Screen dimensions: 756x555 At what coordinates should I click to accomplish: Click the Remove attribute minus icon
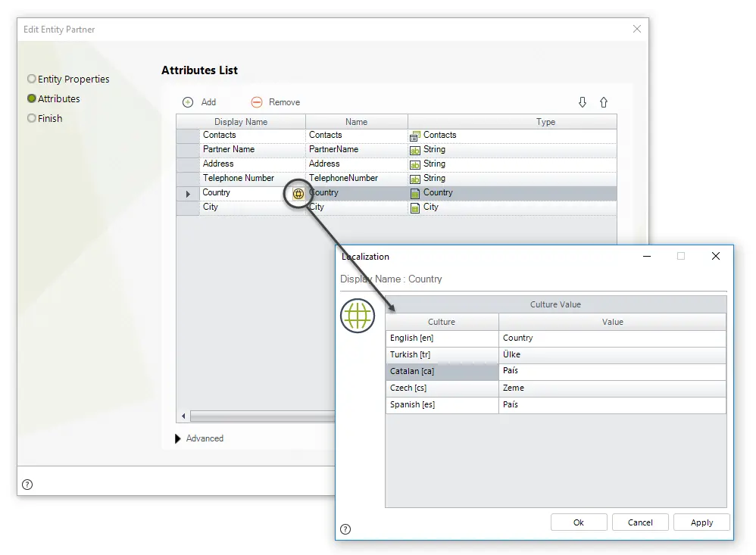point(257,102)
